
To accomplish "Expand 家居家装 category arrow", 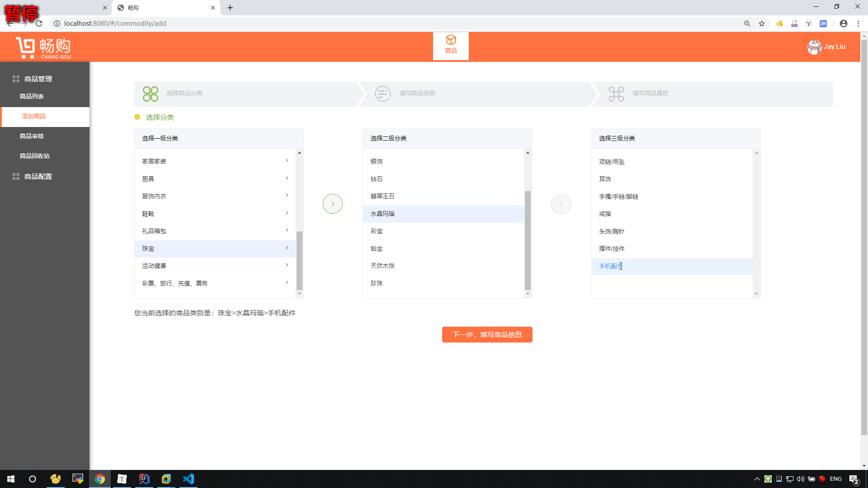I will (287, 160).
